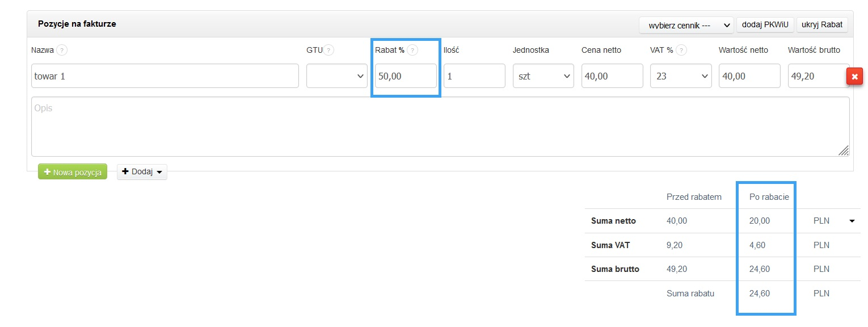
Task: Expand the PLN currency arrow in Suma netto row
Action: 852,221
